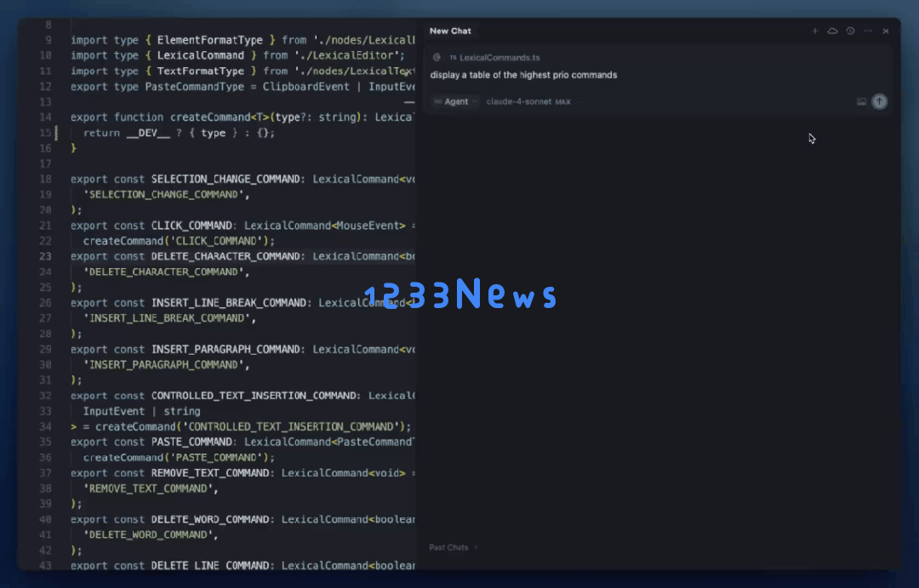Click PASTE_COMMAND constant on line 35

coord(191,442)
